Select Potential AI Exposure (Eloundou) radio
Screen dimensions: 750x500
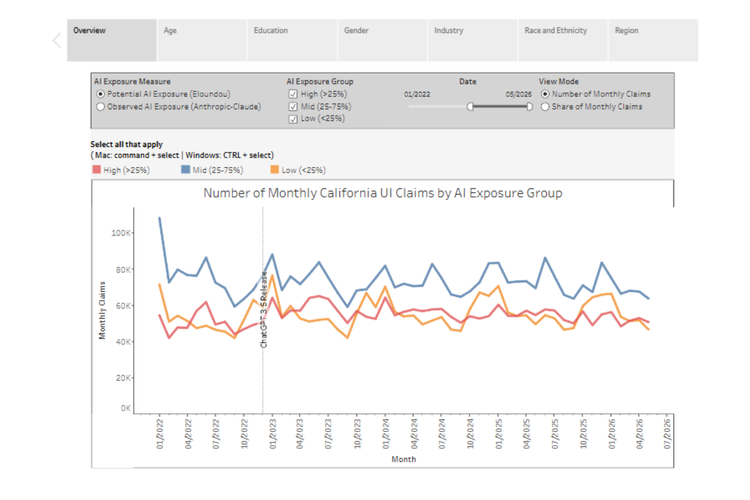(x=100, y=94)
